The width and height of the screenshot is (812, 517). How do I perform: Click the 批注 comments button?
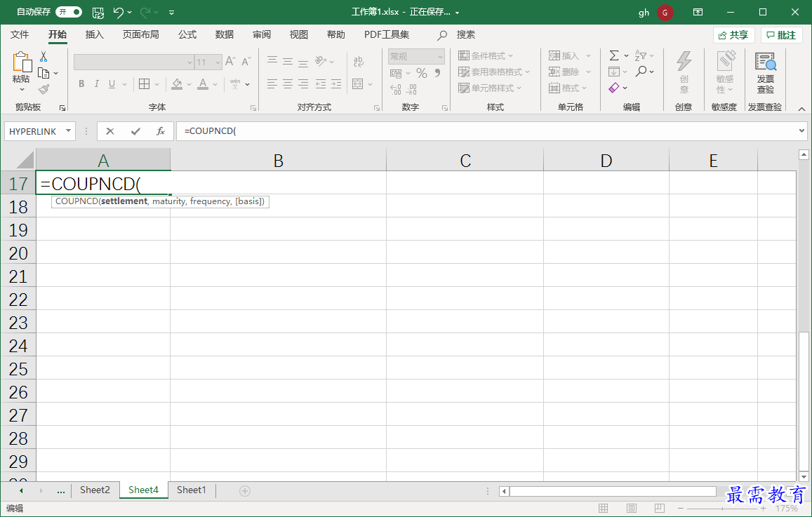[x=781, y=35]
